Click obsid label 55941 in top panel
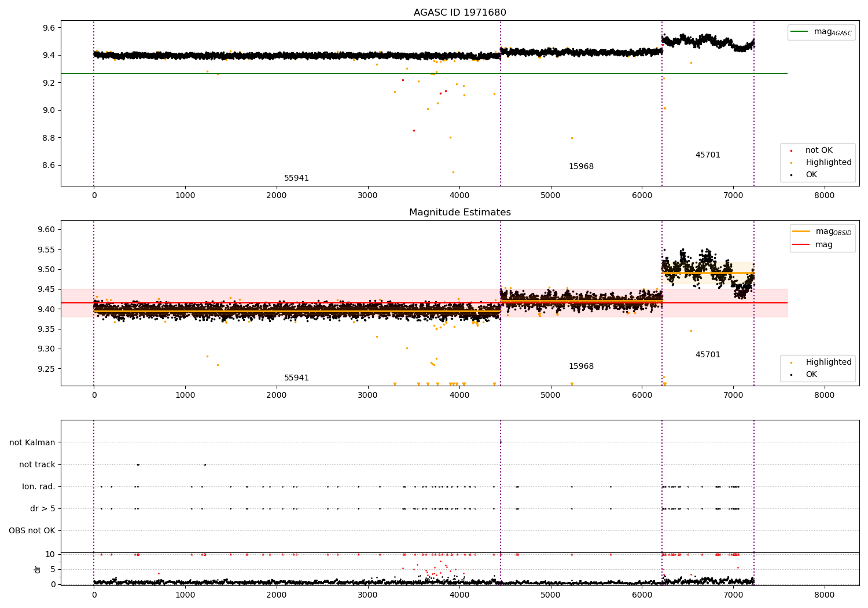 296,178
